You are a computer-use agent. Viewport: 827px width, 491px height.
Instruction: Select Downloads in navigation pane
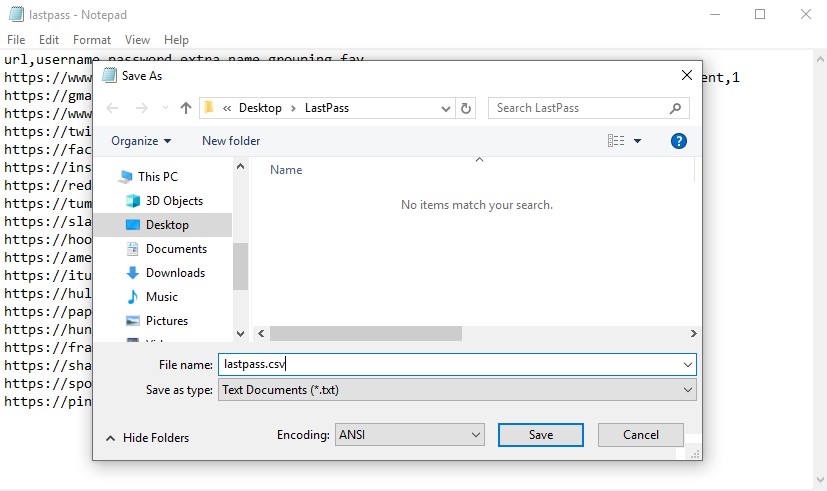coord(175,273)
